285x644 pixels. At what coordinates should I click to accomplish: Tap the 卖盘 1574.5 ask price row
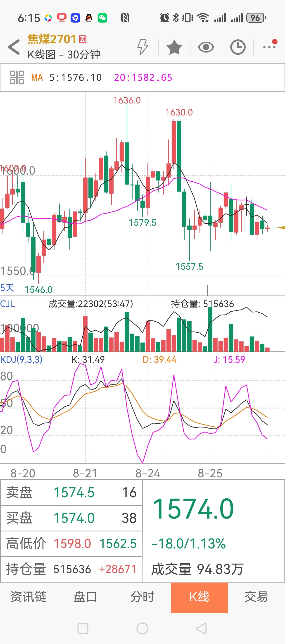coord(71,493)
